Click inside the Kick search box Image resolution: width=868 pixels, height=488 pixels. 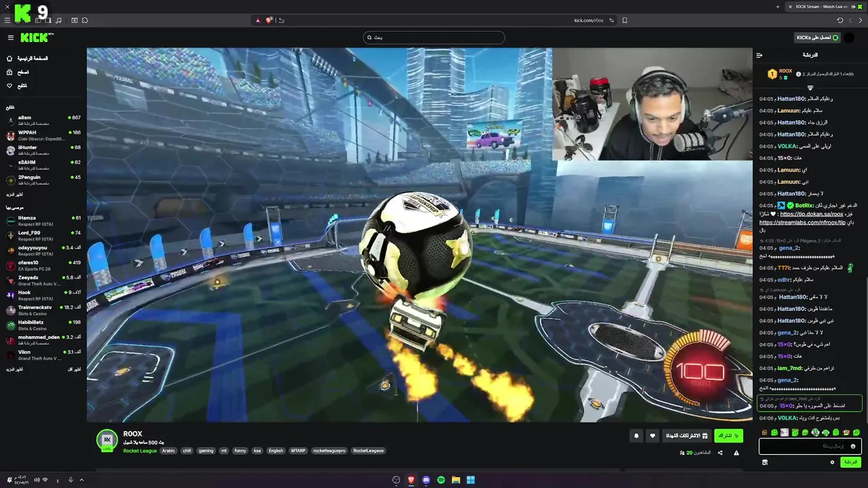tap(434, 37)
